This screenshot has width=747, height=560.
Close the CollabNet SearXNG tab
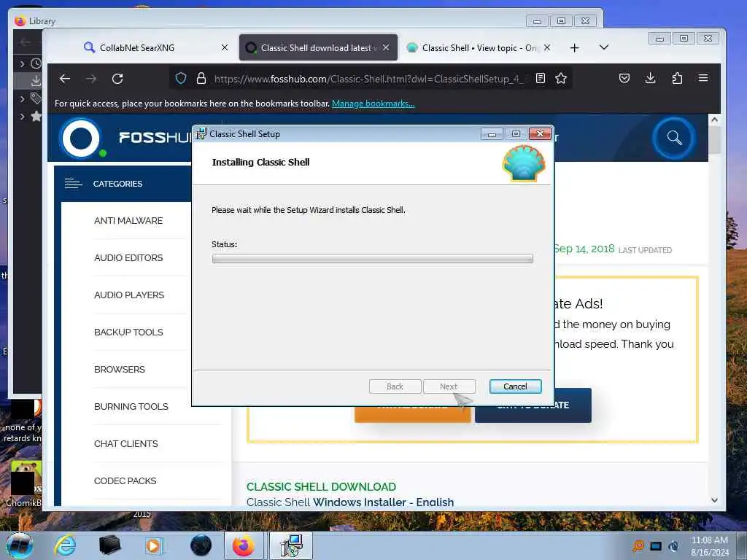point(225,47)
